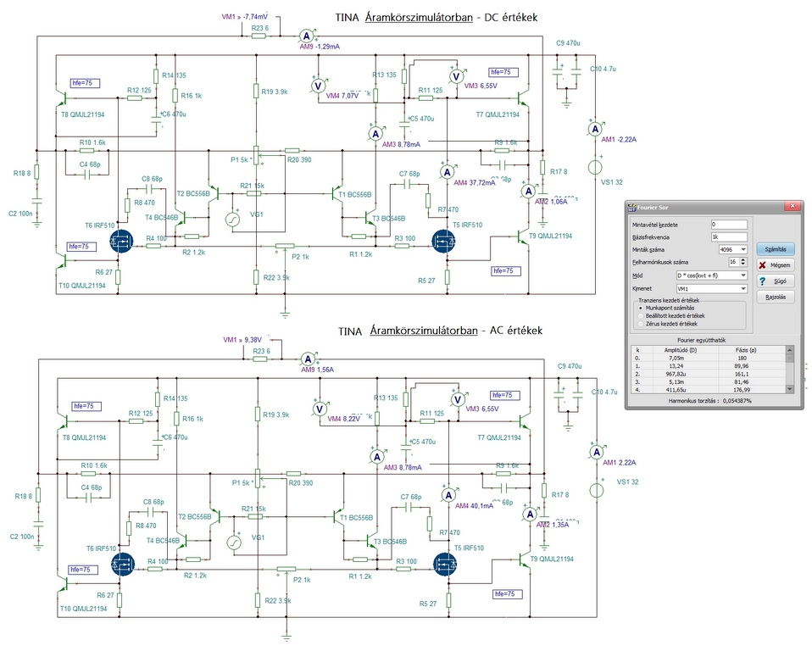Screen dimensions: 812x651
Task: Increase Felharmónikusok száma with stepper up arrow
Action: [x=744, y=260]
